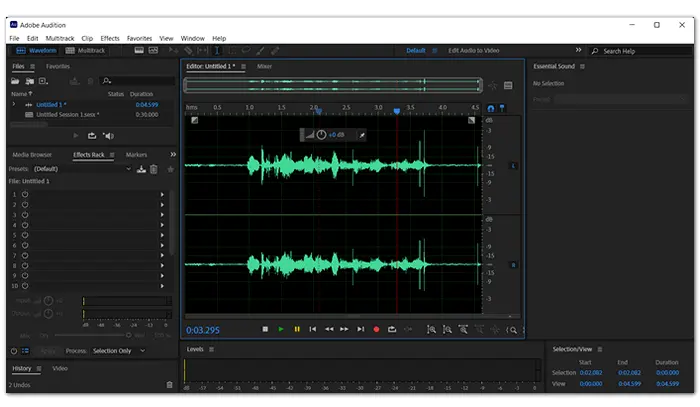Image resolution: width=700 pixels, height=407 pixels.
Task: Open the Media Browser tab
Action: pyautogui.click(x=32, y=155)
